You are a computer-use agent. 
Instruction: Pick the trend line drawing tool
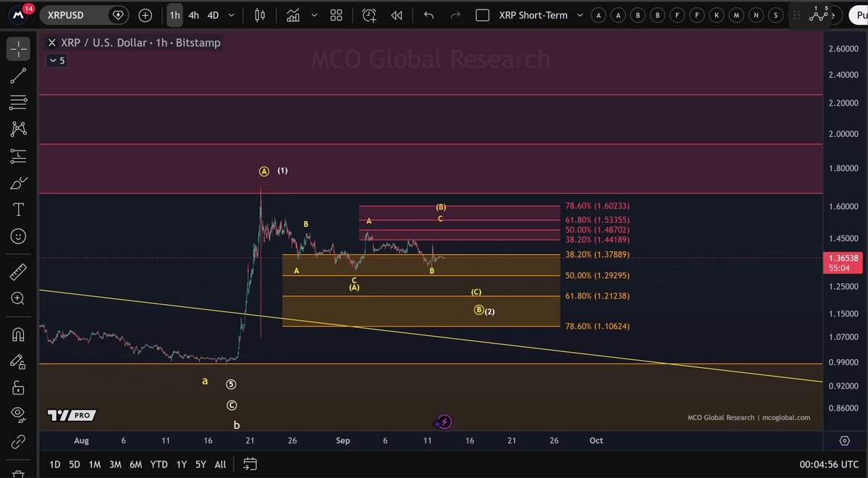coord(18,76)
